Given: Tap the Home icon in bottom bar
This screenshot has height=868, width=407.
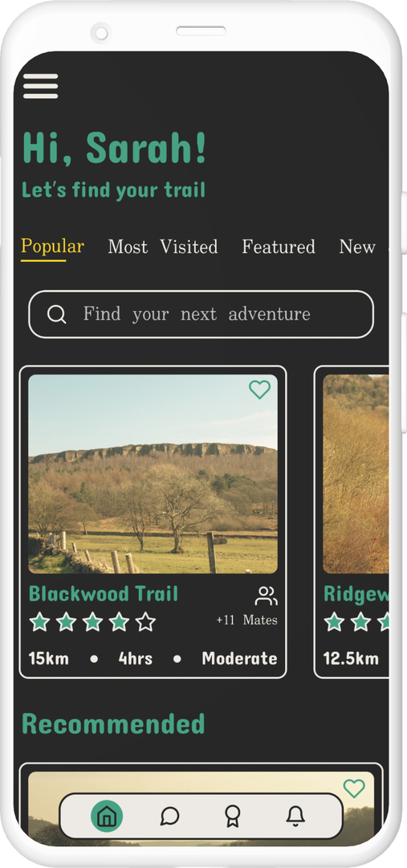Looking at the screenshot, I should coord(107,816).
